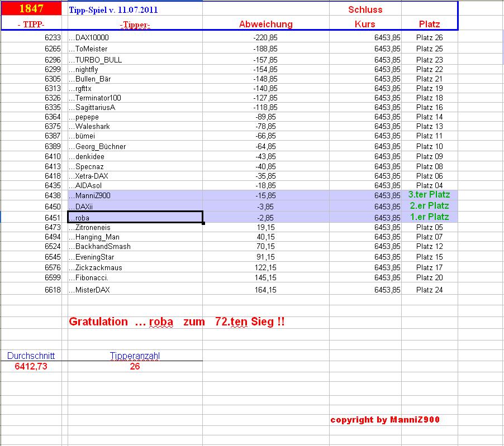Screen dimensions: 504x446
Task: Select the tipper cell '...BackhandSmash'
Action: click(x=135, y=247)
